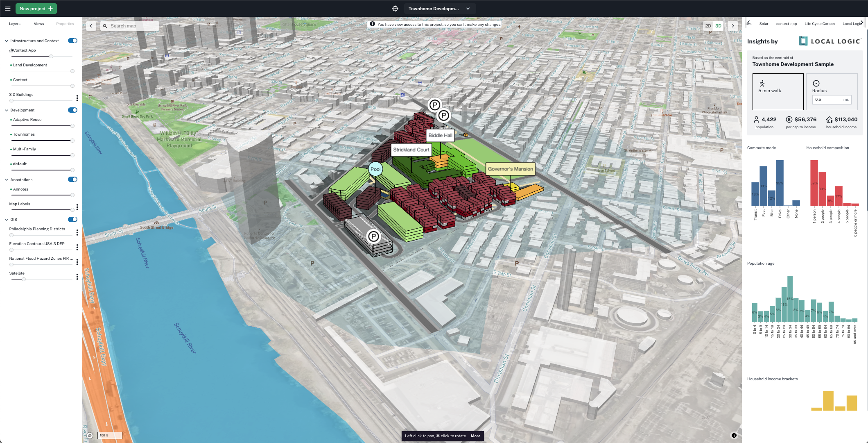Collapse the Annotations group chevron
The width and height of the screenshot is (868, 443).
(7, 179)
